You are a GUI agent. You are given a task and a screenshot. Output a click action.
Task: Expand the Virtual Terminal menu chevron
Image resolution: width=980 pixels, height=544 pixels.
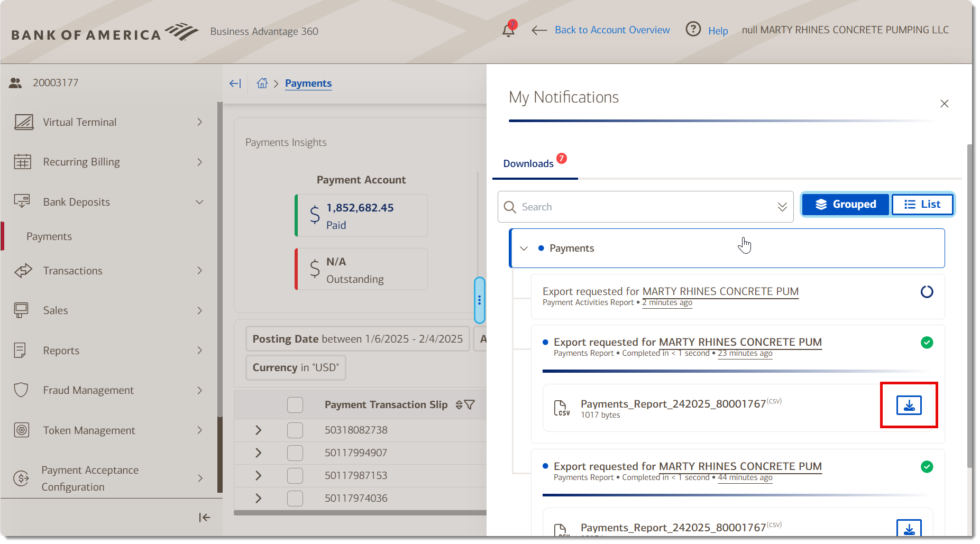tap(200, 122)
